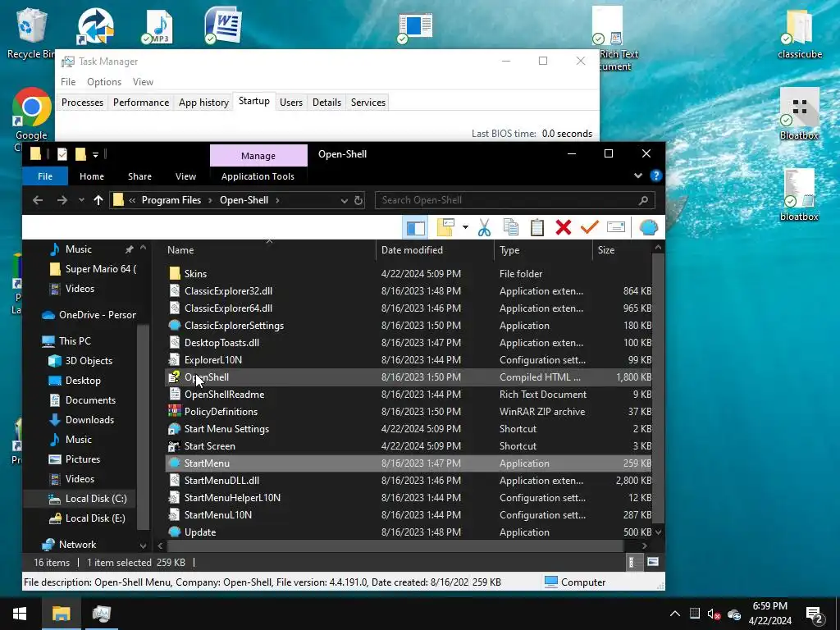This screenshot has height=630, width=840.
Task: Select the Manage contextual tab
Action: click(x=258, y=155)
